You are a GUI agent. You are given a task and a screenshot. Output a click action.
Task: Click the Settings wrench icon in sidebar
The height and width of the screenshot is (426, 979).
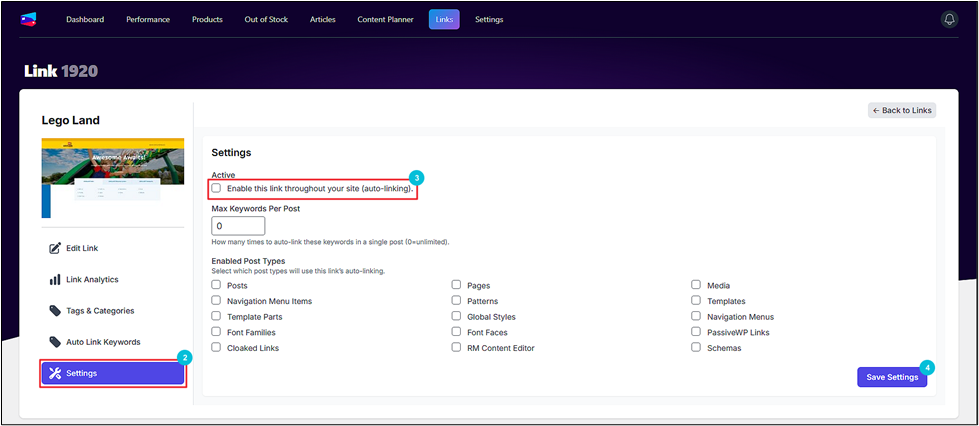[55, 373]
